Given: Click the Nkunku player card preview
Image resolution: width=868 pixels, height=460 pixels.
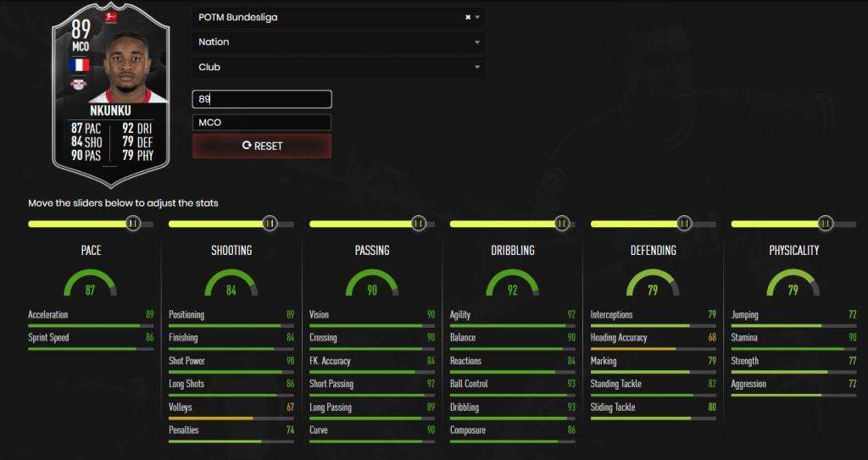Looking at the screenshot, I should pyautogui.click(x=111, y=97).
